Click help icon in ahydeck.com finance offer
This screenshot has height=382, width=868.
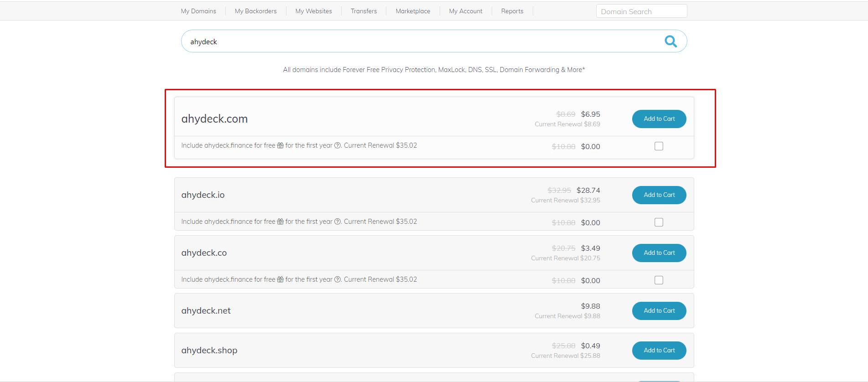(x=338, y=145)
